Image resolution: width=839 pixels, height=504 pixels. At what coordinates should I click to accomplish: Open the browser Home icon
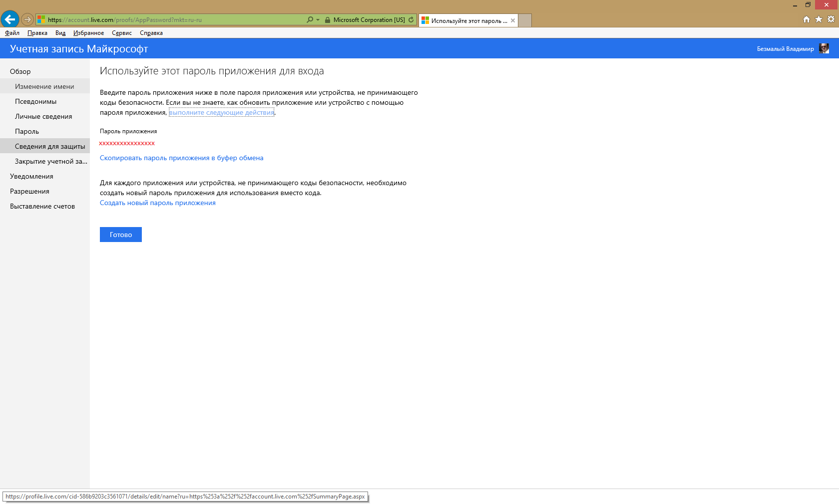807,19
